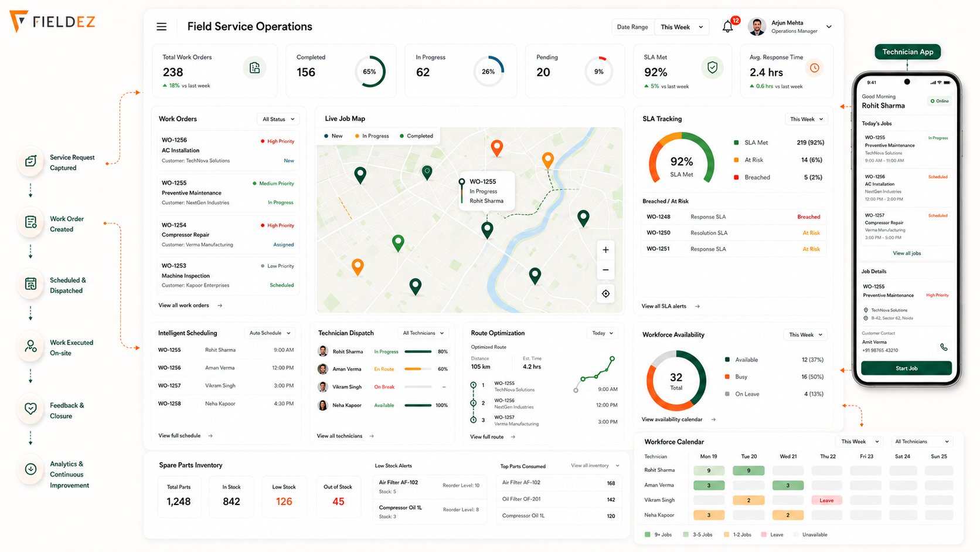Open the Workforce Calendar This Week dropdown
The image size is (980, 552).
pyautogui.click(x=860, y=442)
